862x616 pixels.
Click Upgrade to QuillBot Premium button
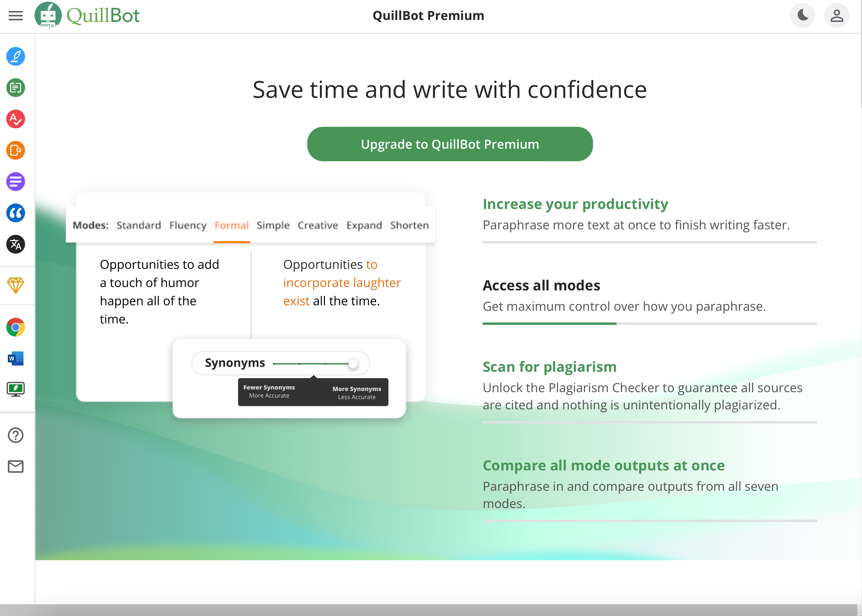(x=450, y=144)
